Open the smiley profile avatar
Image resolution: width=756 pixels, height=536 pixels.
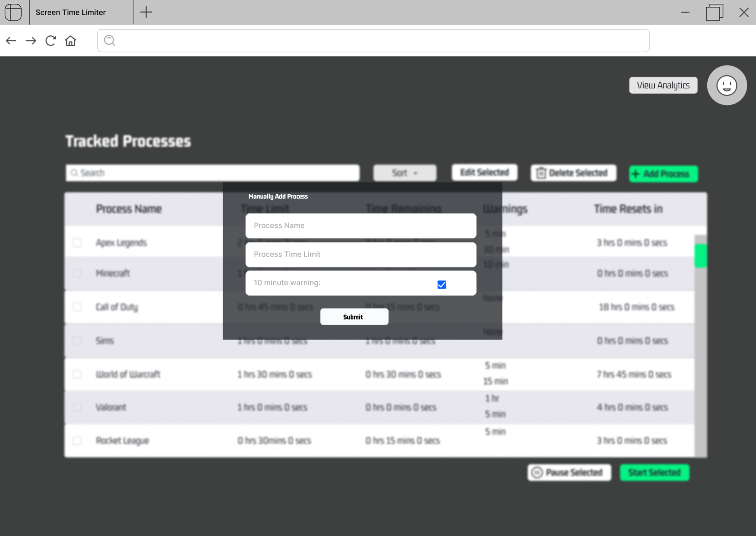[x=727, y=85]
